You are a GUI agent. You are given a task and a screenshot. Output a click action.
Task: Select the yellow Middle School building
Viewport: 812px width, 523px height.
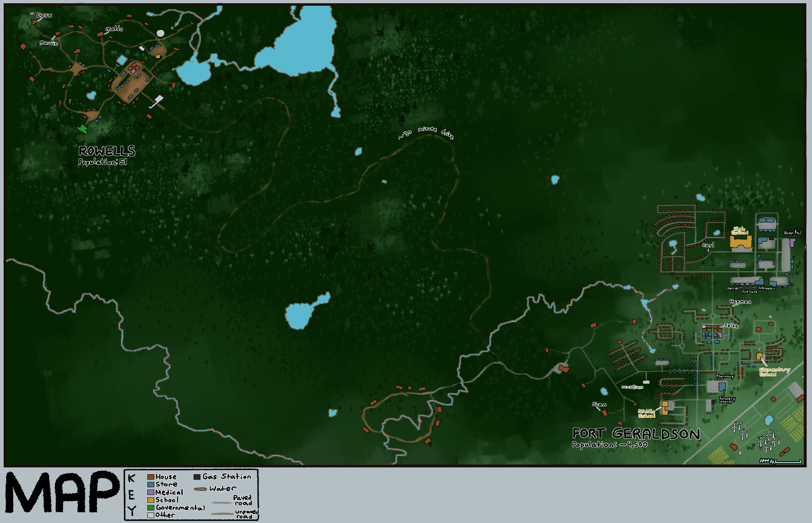pyautogui.click(x=665, y=408)
